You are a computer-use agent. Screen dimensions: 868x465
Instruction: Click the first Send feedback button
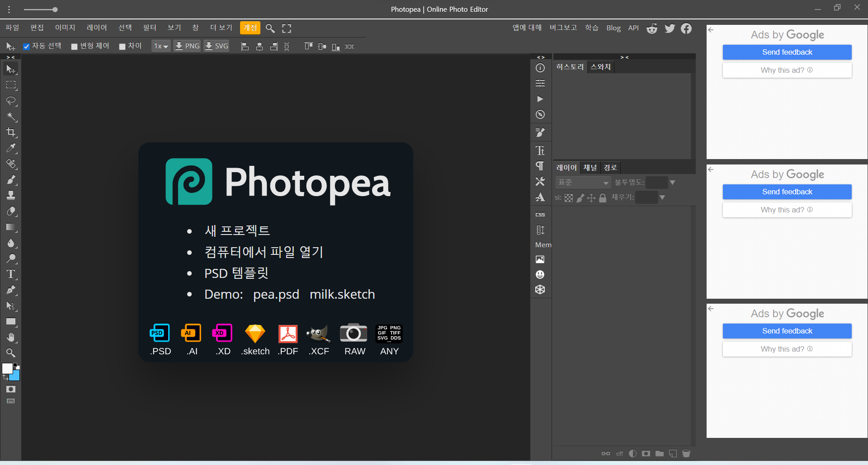point(787,52)
